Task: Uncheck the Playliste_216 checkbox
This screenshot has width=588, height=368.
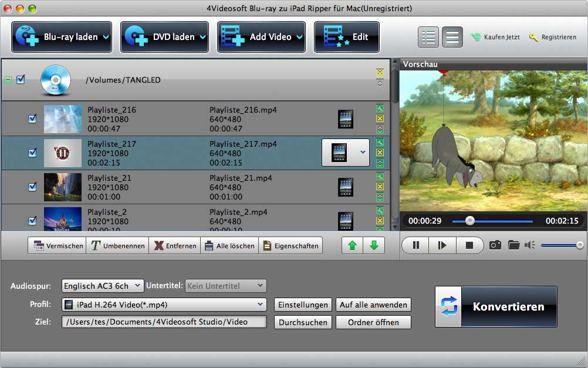Action: (x=33, y=119)
